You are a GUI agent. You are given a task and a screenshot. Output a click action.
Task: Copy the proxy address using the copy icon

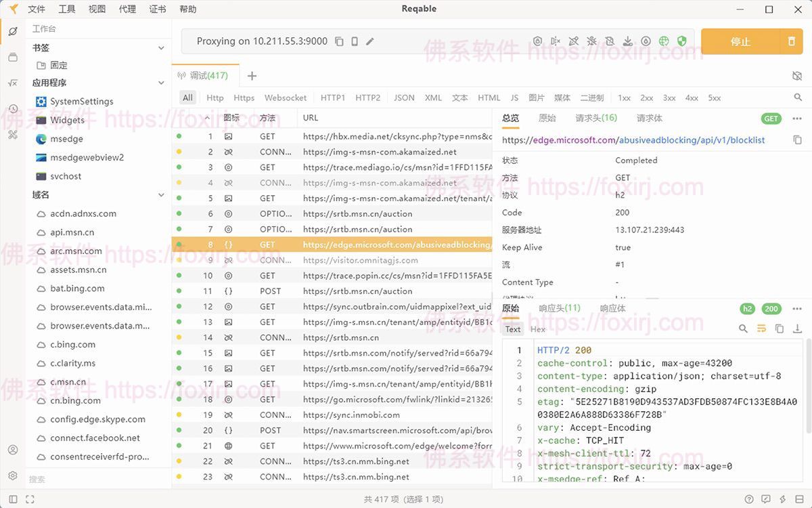pyautogui.click(x=339, y=41)
